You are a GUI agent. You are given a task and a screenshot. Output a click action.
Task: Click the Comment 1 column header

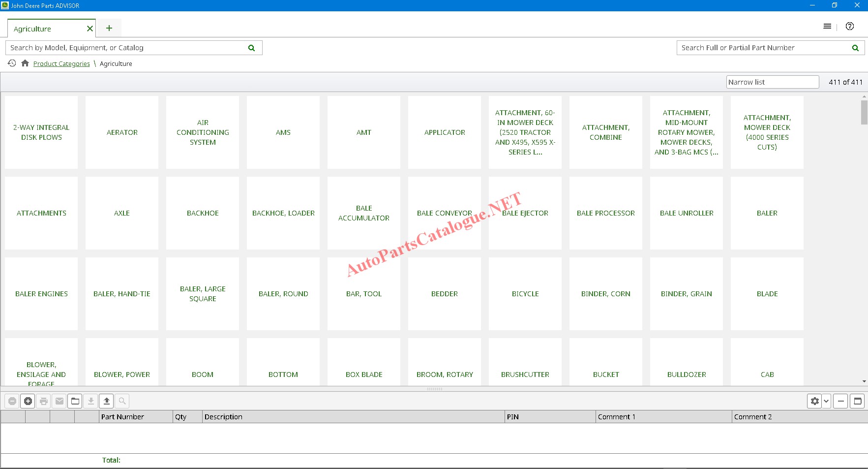664,417
